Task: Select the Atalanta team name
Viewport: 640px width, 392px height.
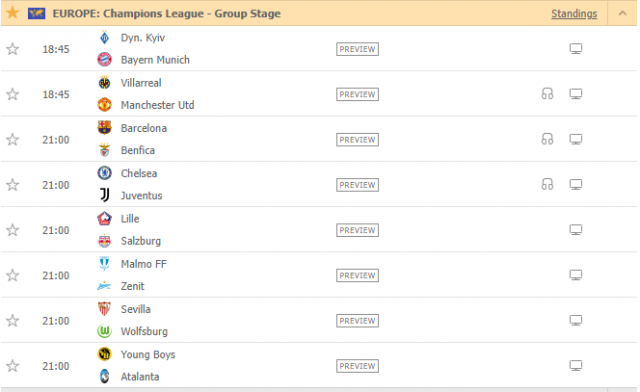Action: click(140, 376)
